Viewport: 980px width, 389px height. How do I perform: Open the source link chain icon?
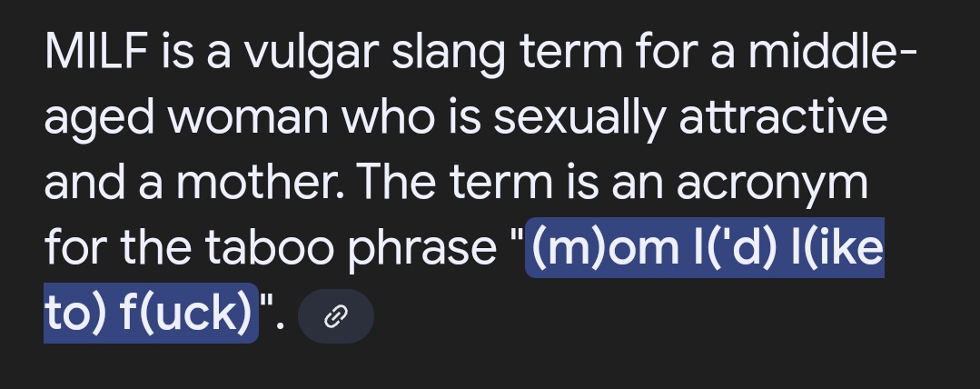click(x=336, y=316)
